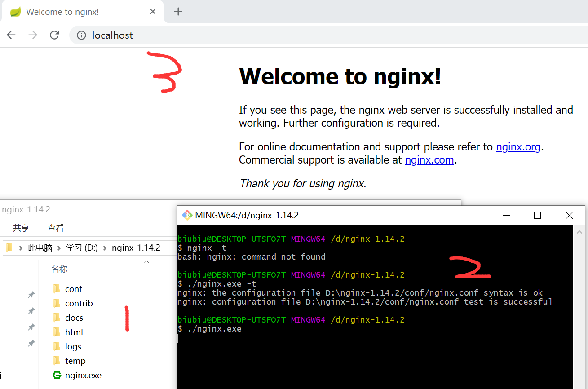Viewport: 588px width, 389px height.
Task: Click the Git Bash icon in MINGW64 title bar
Action: point(187,215)
